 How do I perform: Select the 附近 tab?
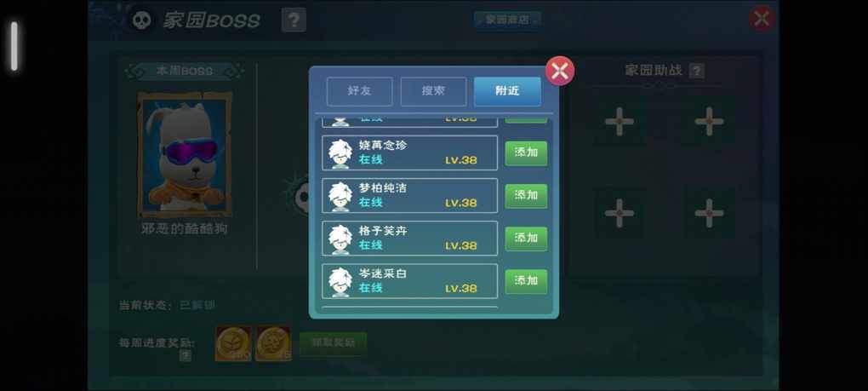pos(507,91)
